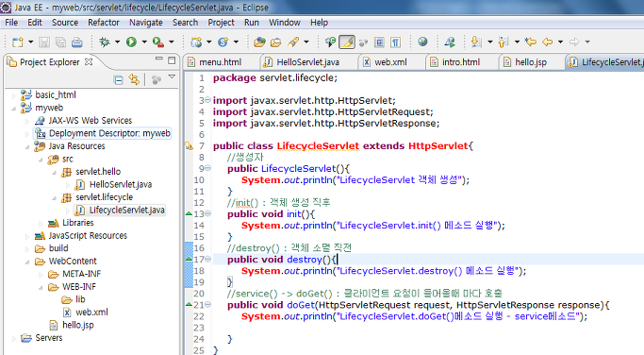The width and height of the screenshot is (644, 355).
Task: Click the override marker on line 21
Action: [x=189, y=305]
